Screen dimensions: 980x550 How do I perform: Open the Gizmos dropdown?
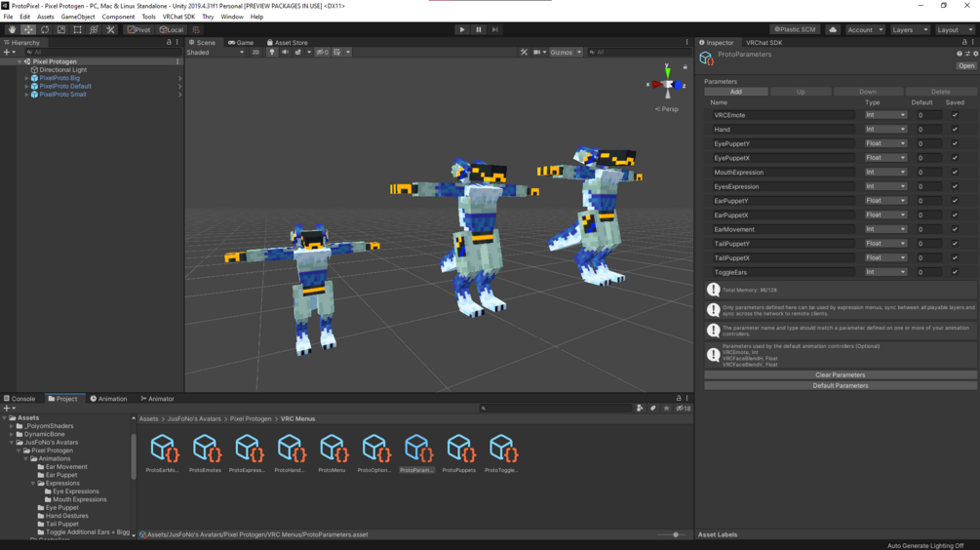point(566,53)
